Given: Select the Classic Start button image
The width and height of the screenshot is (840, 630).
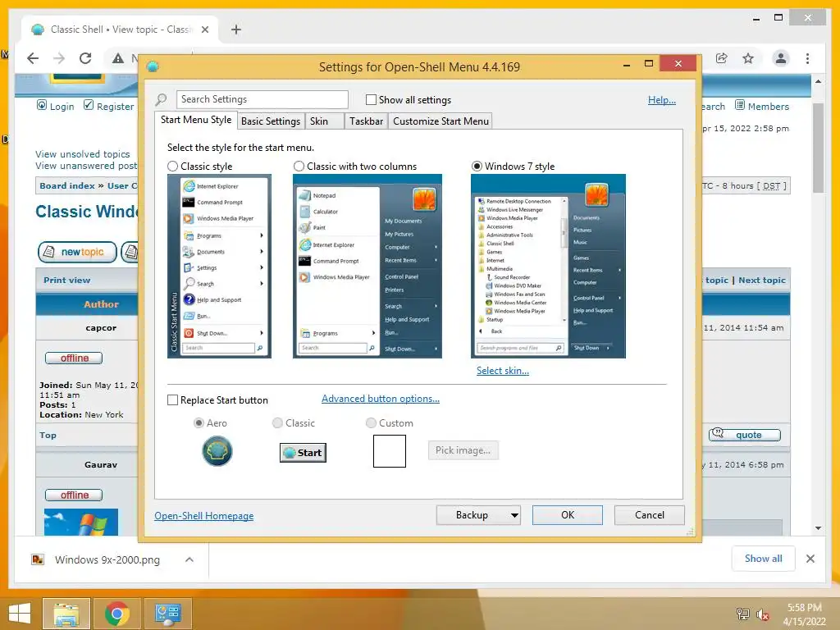Looking at the screenshot, I should (303, 453).
